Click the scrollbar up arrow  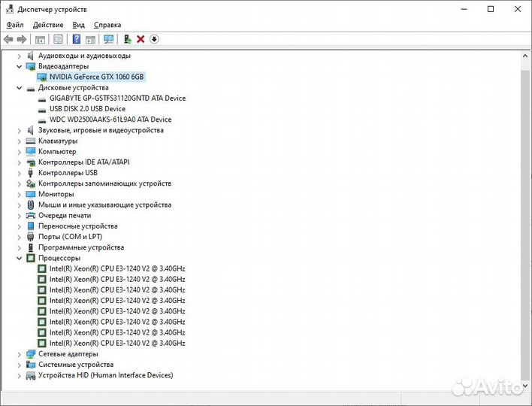click(525, 56)
